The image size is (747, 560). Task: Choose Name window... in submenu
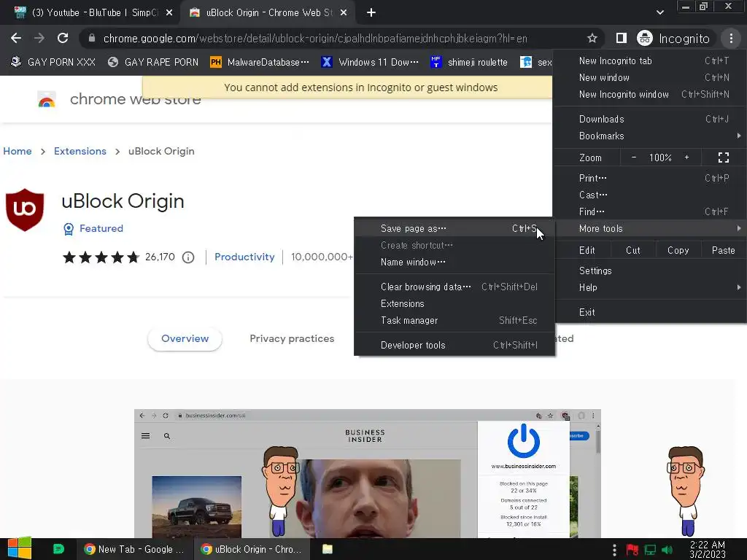(x=454, y=262)
